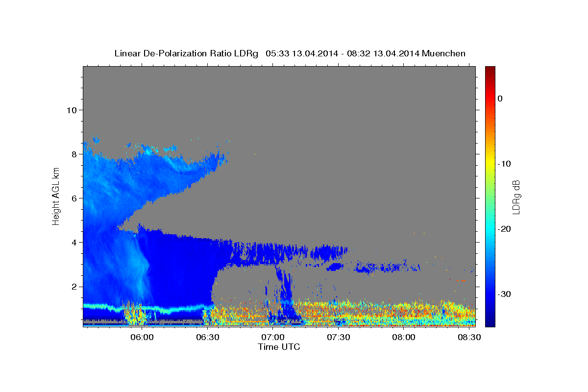Click the height tick label 2
Viewport: 588px width, 392px height.
74,286
